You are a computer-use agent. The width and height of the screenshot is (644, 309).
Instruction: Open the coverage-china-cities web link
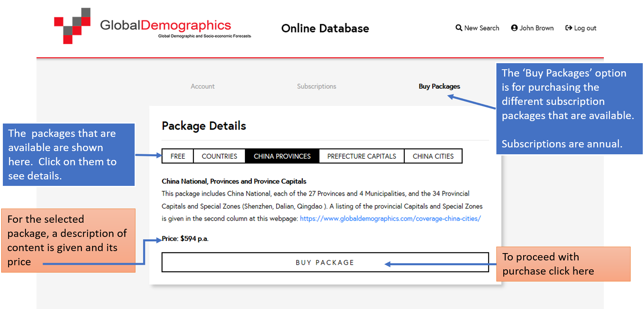(x=390, y=219)
